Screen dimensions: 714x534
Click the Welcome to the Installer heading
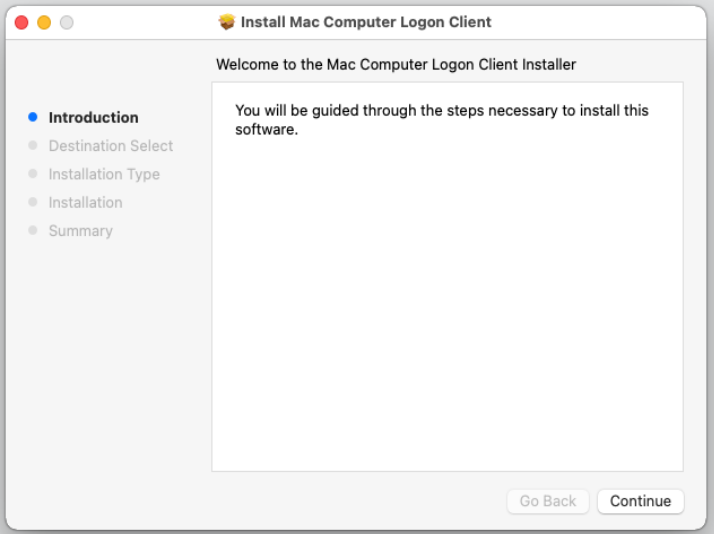[396, 64]
